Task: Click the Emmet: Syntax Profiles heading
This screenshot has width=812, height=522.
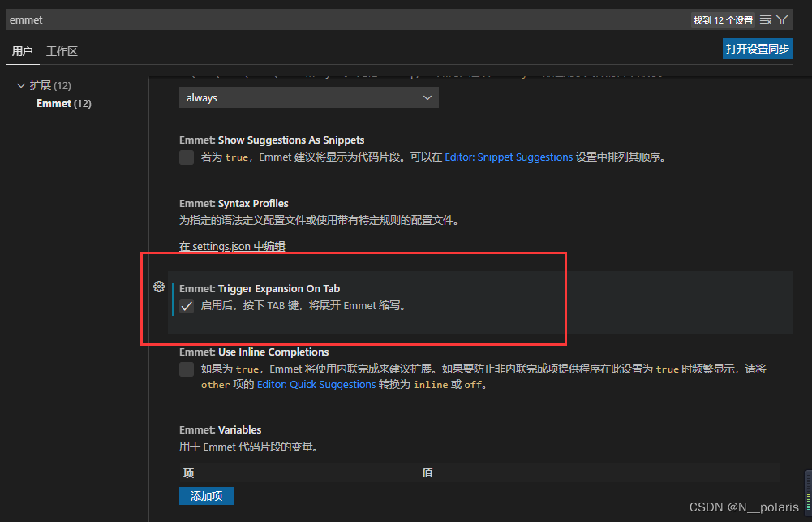Action: pyautogui.click(x=234, y=203)
